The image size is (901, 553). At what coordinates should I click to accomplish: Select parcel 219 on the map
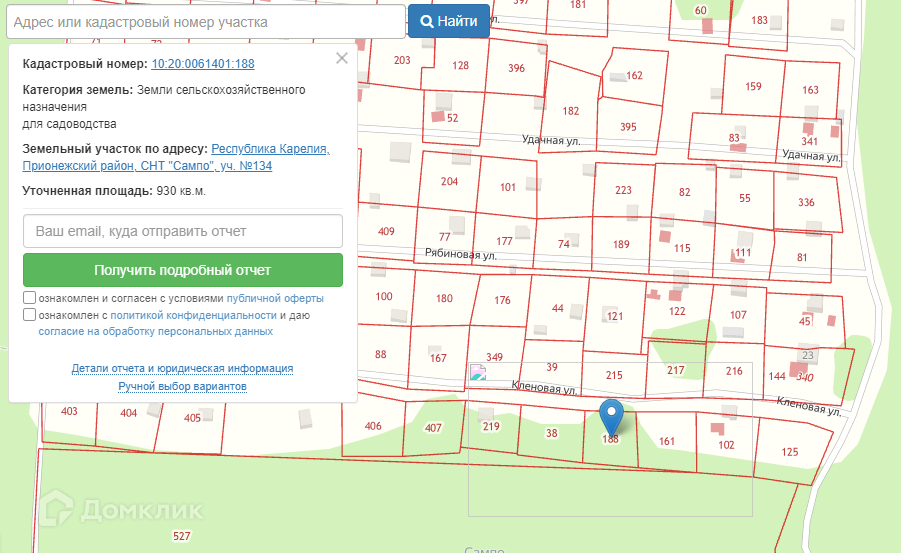491,427
